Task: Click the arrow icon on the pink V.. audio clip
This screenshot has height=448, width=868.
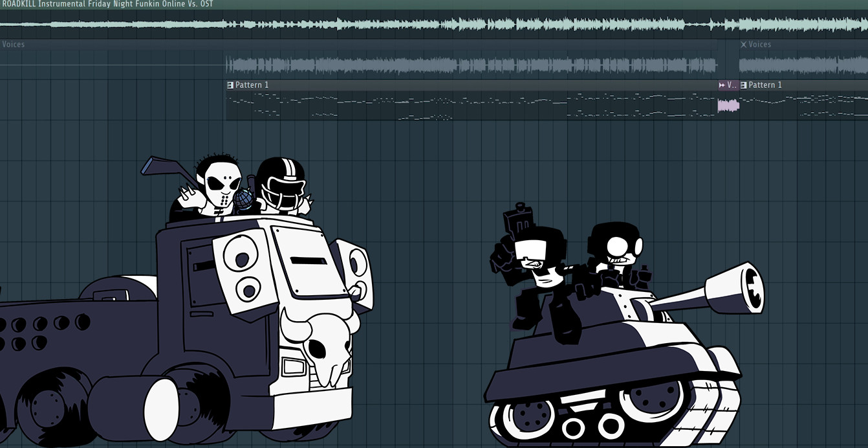Action: coord(722,85)
